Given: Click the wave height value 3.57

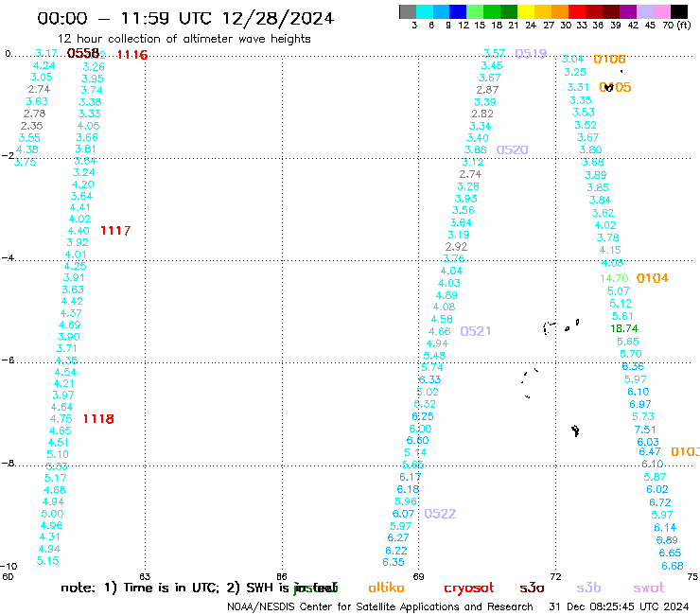Looking at the screenshot, I should coord(494,54).
